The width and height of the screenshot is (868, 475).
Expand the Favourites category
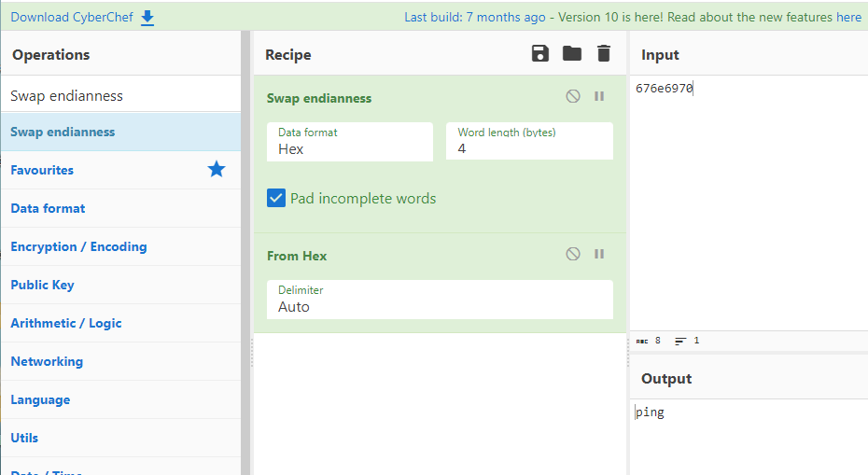tap(120, 170)
